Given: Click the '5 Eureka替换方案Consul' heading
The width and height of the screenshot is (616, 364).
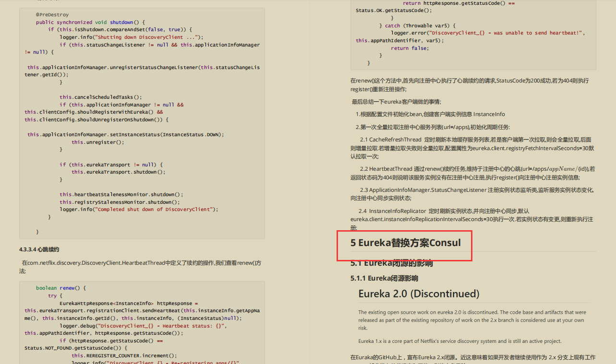Looking at the screenshot, I should pos(405,243).
